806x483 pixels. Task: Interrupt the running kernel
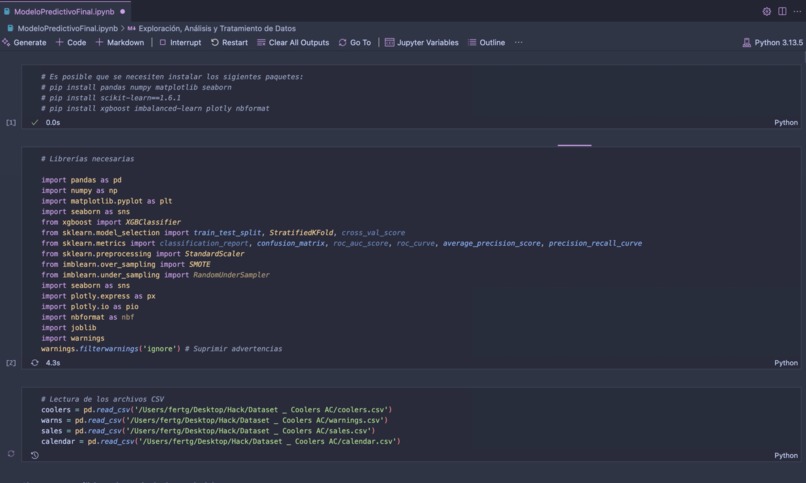(x=180, y=43)
